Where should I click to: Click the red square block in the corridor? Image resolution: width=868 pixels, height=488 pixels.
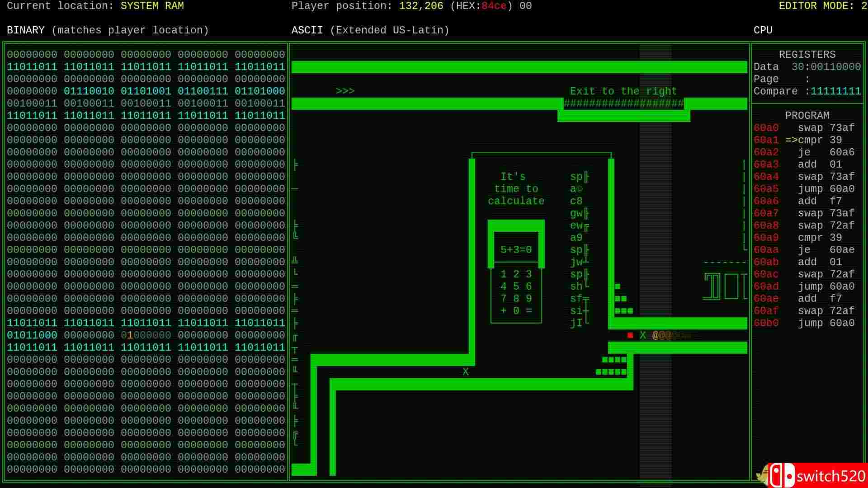tap(630, 335)
